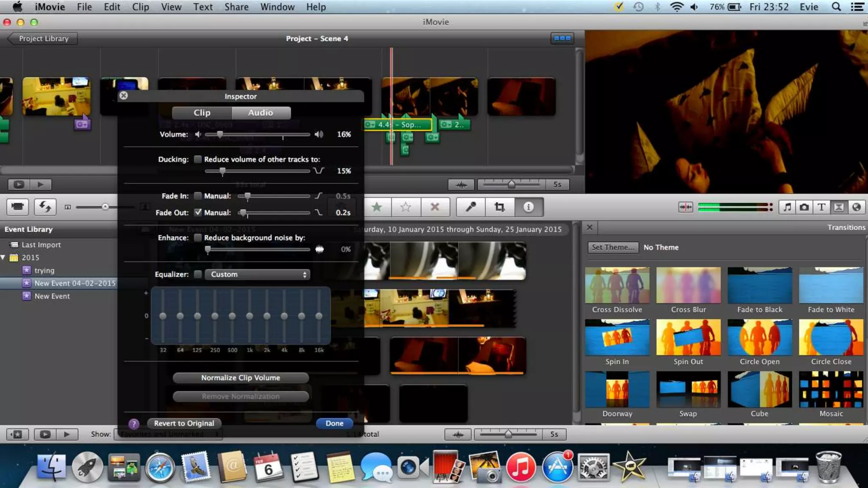Open Safari from the dock
This screenshot has height=488, width=868.
pyautogui.click(x=160, y=467)
